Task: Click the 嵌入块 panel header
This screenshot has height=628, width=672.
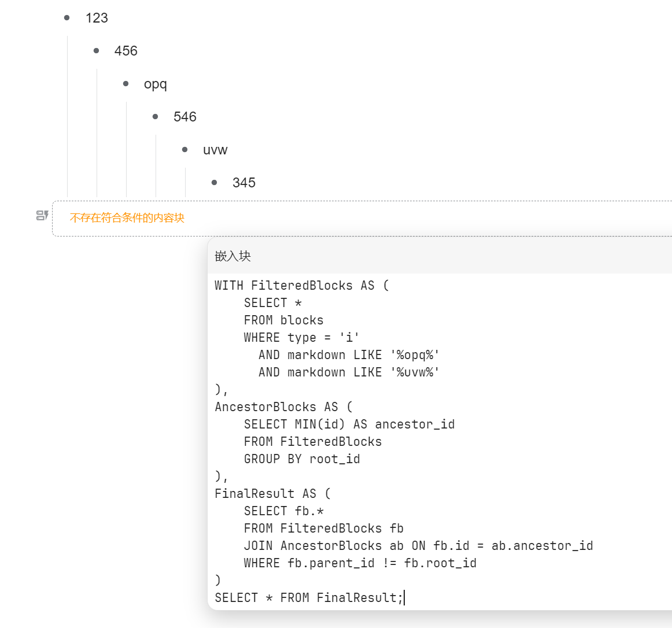Action: (x=232, y=256)
